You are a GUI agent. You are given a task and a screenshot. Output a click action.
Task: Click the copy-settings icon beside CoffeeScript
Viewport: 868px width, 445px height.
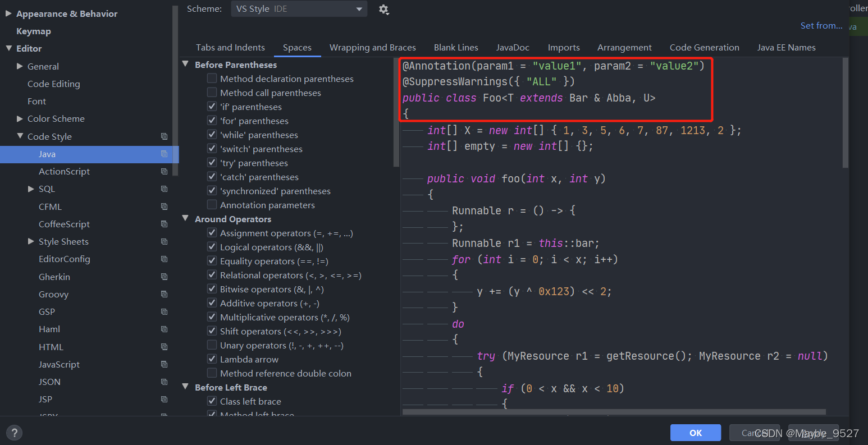[164, 224]
